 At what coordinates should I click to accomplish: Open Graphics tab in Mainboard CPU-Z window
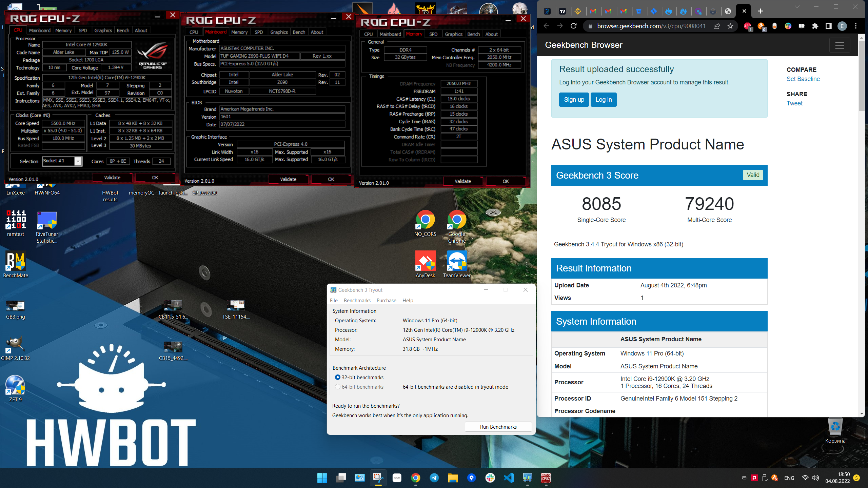[279, 32]
